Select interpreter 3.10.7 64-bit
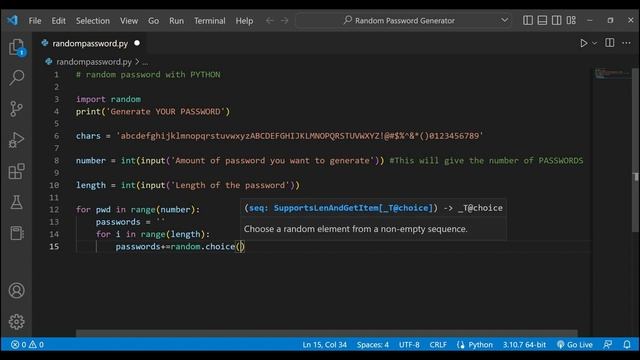 pos(524,345)
